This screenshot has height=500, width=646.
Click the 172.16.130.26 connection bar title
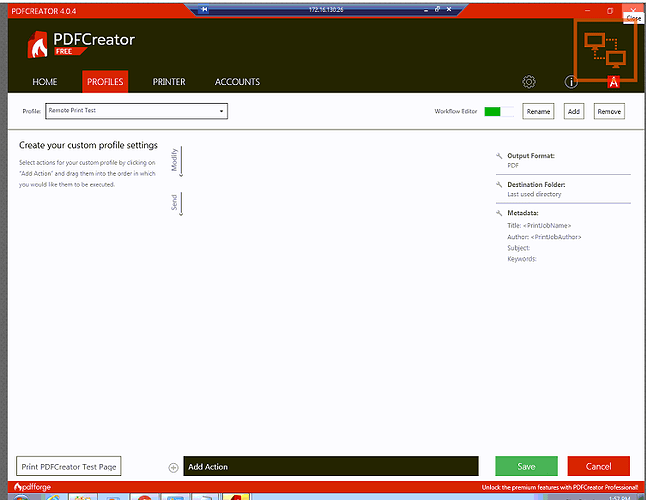pyautogui.click(x=326, y=9)
